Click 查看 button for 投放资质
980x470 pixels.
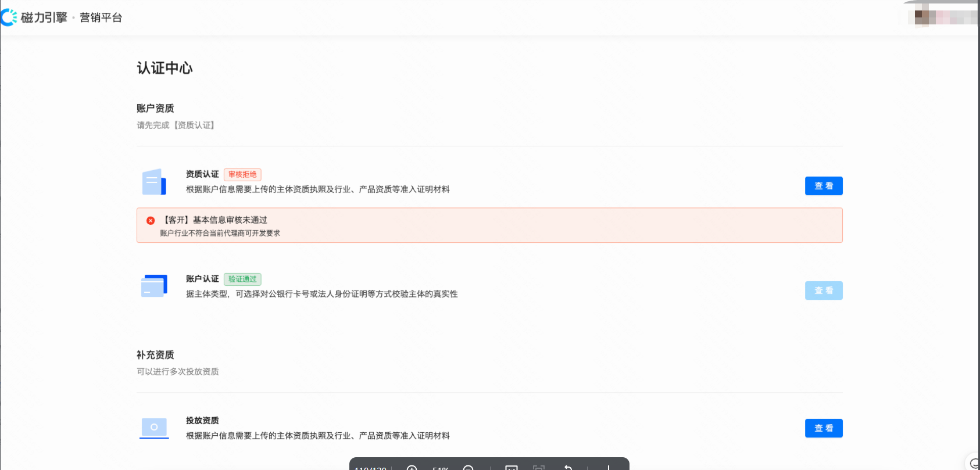point(823,428)
